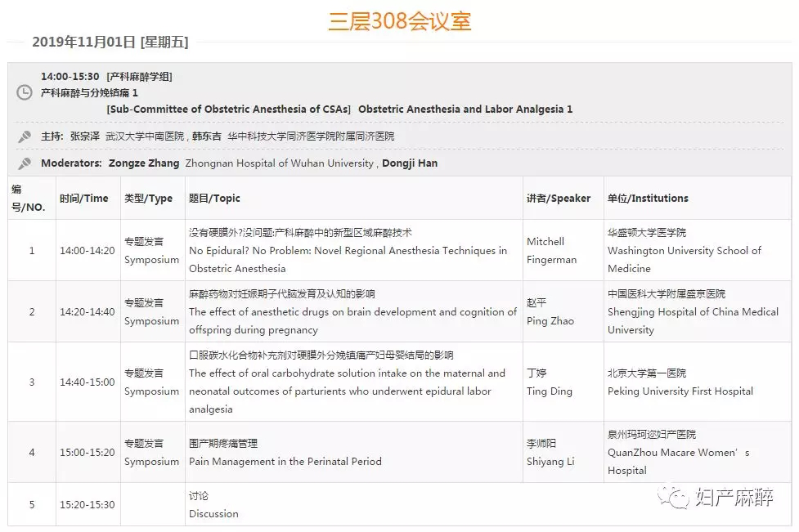Click the microphone icon next to 主持
This screenshot has height=532, width=799.
[x=25, y=136]
